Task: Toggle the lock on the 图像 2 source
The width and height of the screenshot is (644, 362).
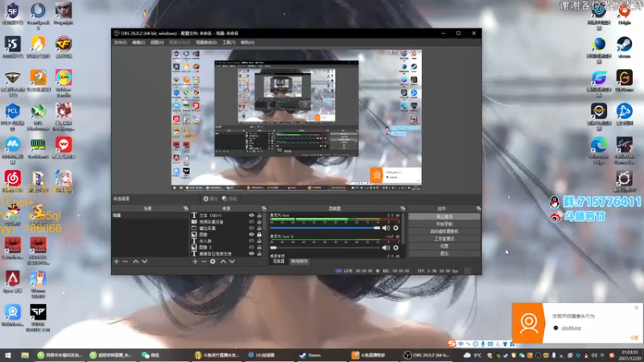Action: pos(259,247)
